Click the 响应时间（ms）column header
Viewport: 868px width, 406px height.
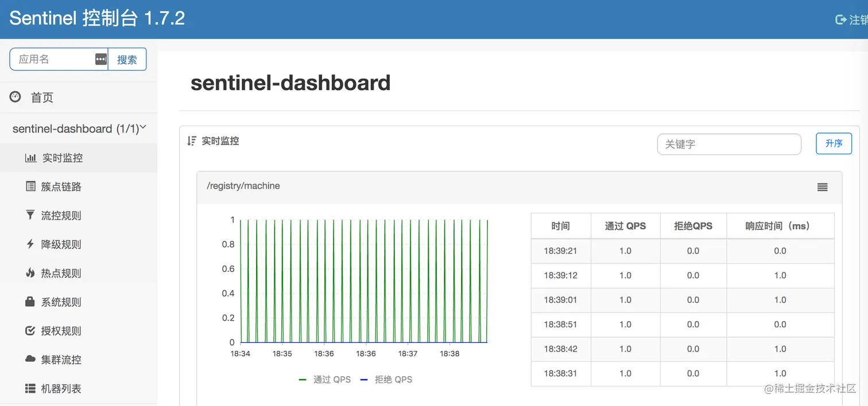coord(780,226)
